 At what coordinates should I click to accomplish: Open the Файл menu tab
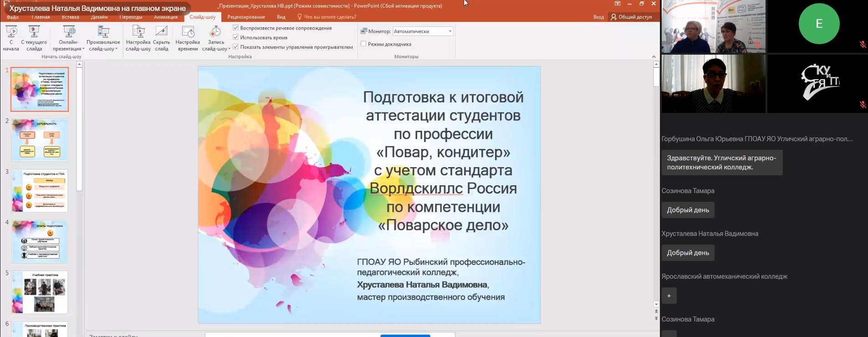pos(13,17)
